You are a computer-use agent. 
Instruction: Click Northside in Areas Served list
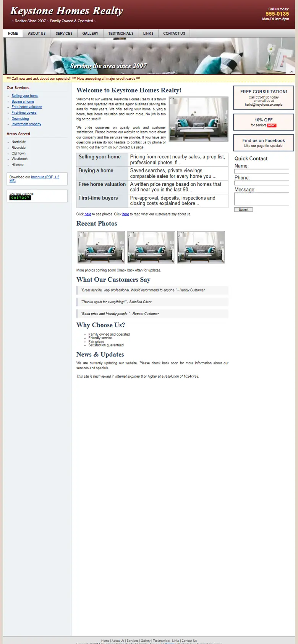pos(19,142)
